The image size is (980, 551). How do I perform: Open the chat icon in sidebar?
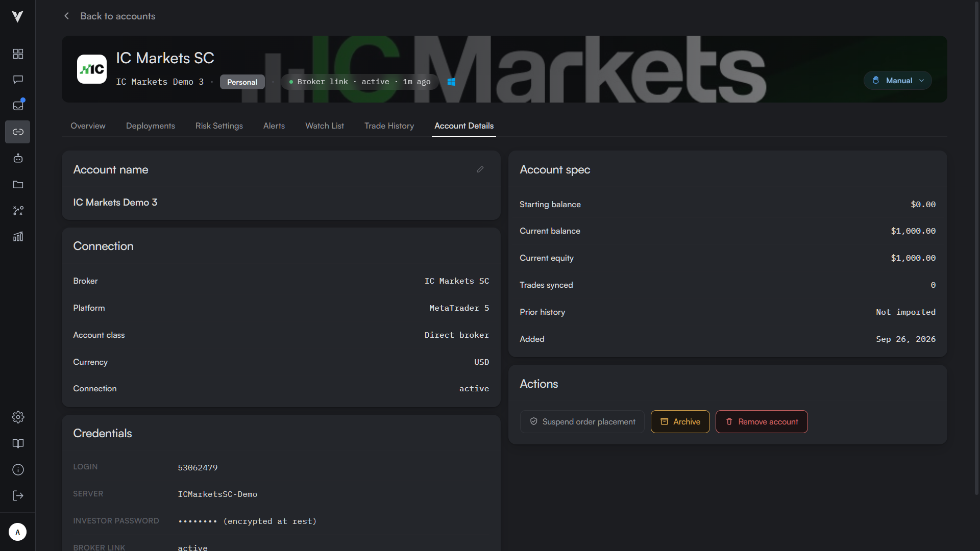[x=18, y=80]
